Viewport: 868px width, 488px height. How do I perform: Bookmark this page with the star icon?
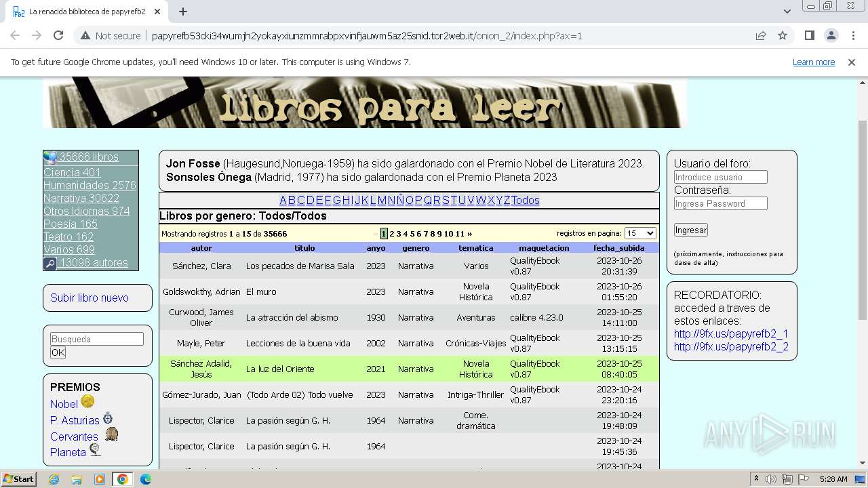(783, 36)
